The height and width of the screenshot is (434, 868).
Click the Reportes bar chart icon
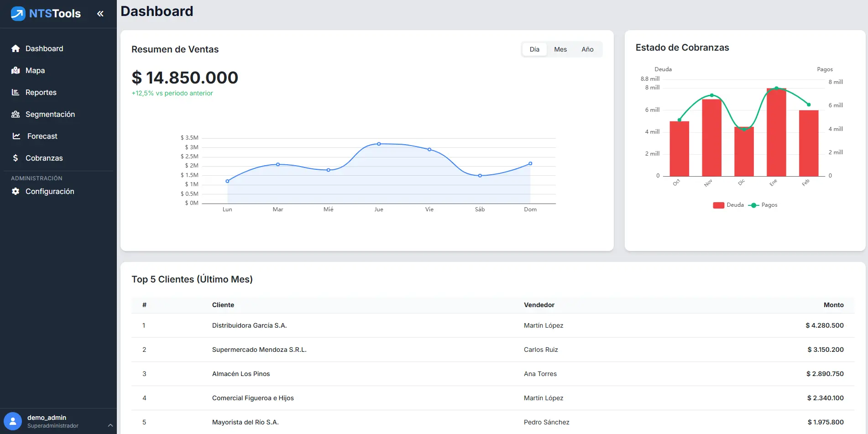pyautogui.click(x=16, y=92)
